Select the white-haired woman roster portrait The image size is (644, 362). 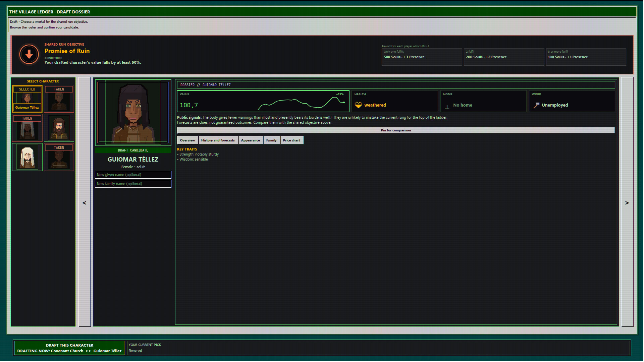[27, 157]
